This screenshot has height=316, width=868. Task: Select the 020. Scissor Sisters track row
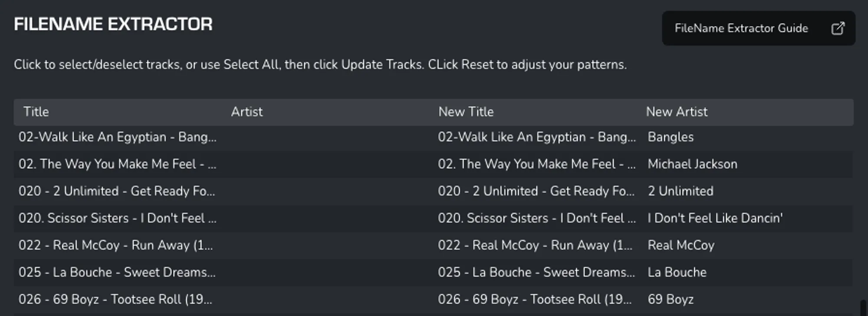[433, 218]
